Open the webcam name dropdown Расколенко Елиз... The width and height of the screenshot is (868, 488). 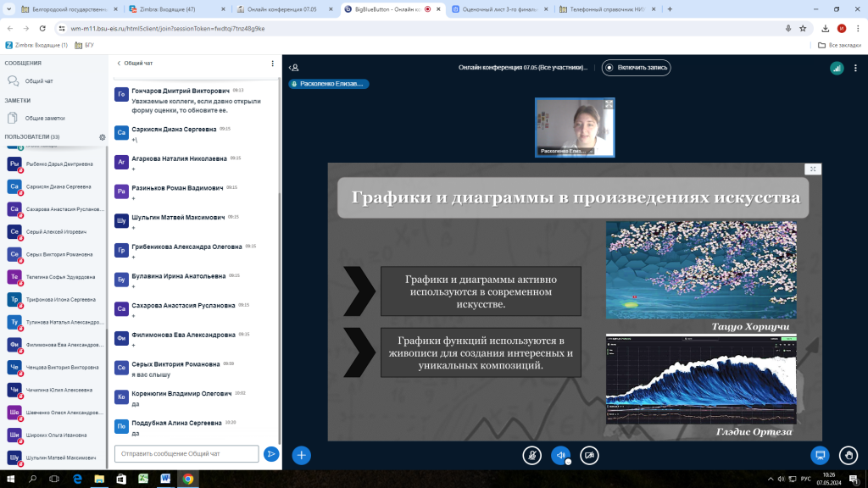coord(565,151)
